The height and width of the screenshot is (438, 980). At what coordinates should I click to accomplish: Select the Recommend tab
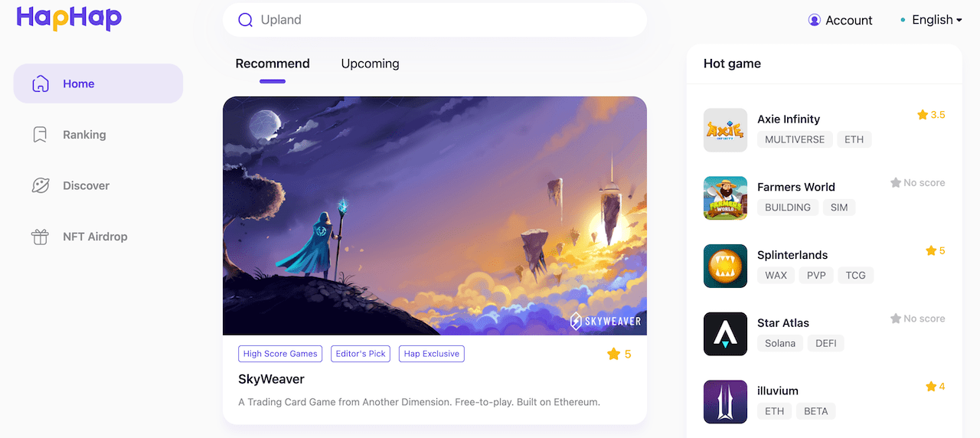click(x=273, y=64)
